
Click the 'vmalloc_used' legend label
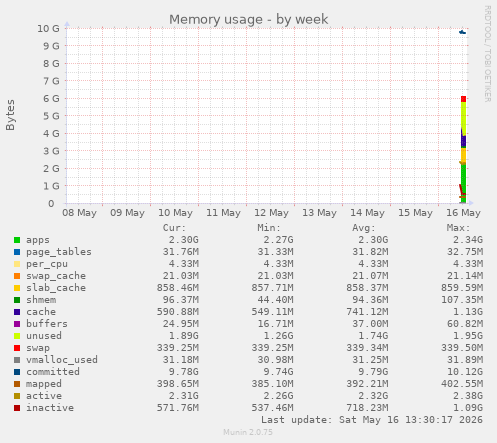(x=62, y=360)
